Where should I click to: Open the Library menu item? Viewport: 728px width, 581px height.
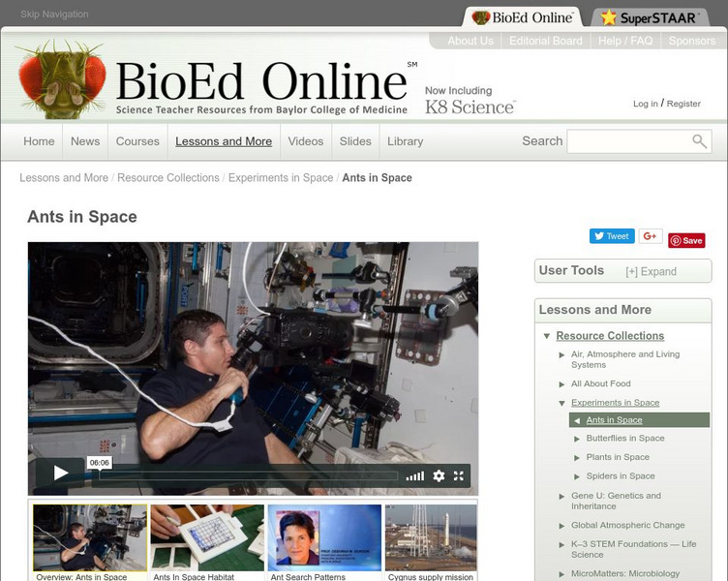pyautogui.click(x=405, y=141)
